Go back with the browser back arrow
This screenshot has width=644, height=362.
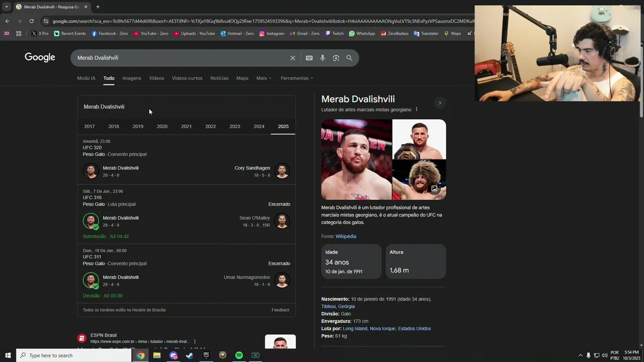(7, 21)
